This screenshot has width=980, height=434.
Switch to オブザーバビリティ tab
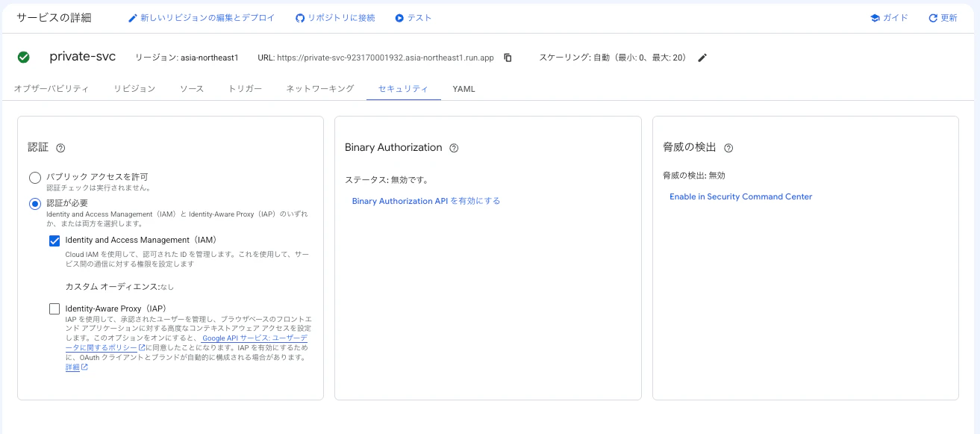click(52, 89)
